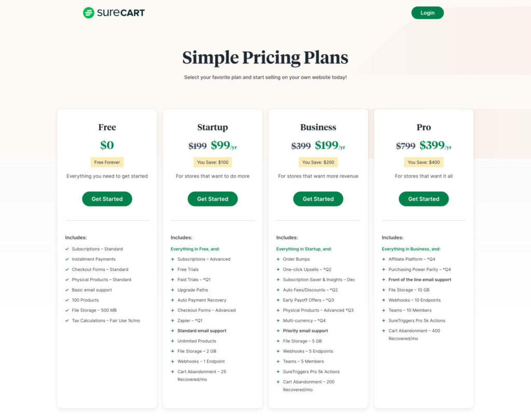Click Get Started under the Free plan
This screenshot has height=420, width=531.
[x=107, y=199]
